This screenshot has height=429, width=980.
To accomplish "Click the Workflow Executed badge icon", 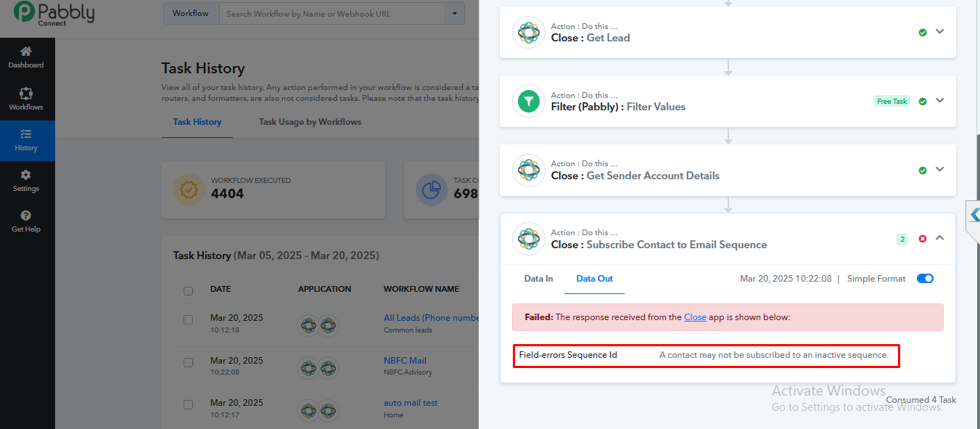I will (189, 189).
